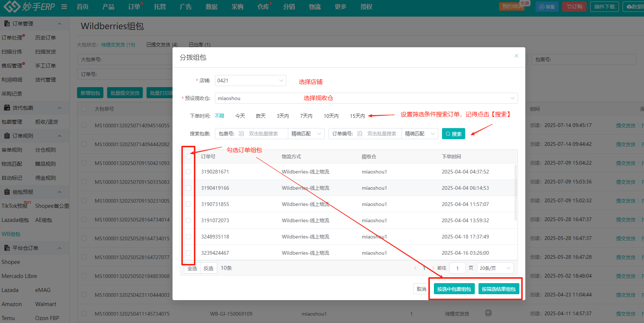Click the 订单管理 section icon in sidebar
Image resolution: width=644 pixels, height=323 pixels.
pyautogui.click(x=7, y=24)
